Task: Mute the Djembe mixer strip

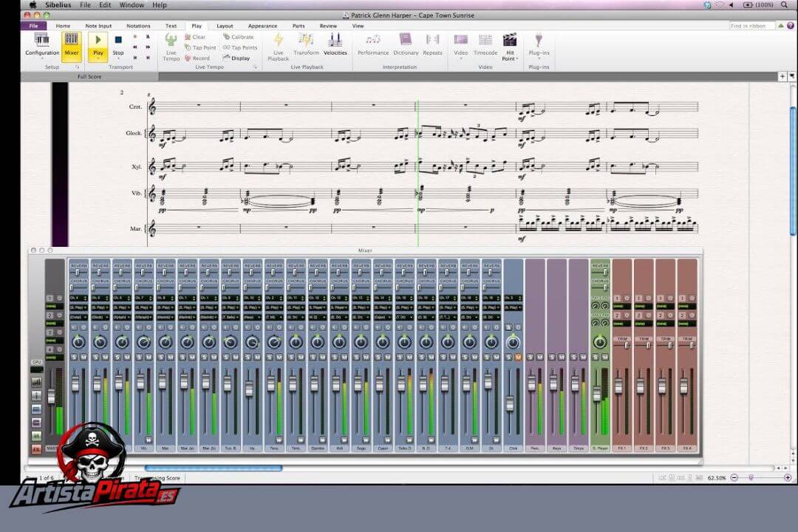Action: point(323,358)
